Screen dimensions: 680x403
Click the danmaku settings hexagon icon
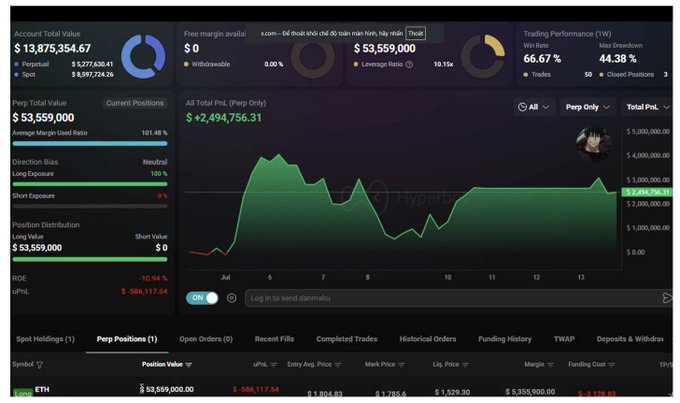(232, 298)
